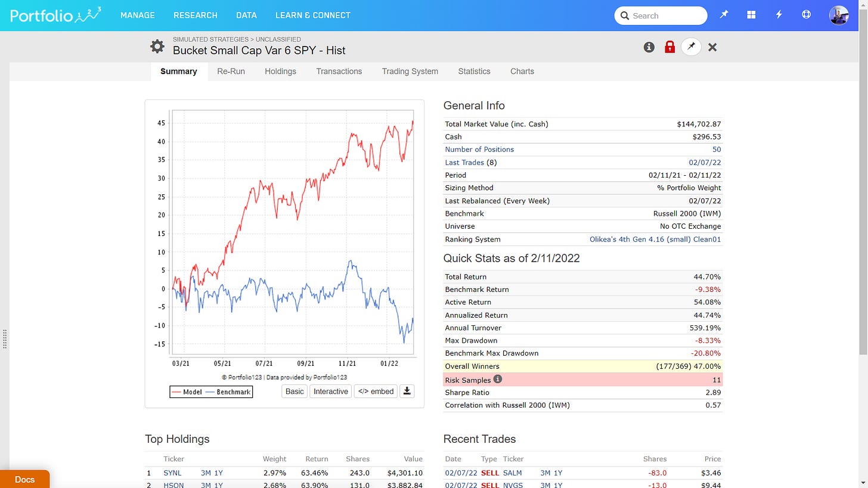Click the Number of Positions link
The image size is (868, 488).
pos(479,150)
